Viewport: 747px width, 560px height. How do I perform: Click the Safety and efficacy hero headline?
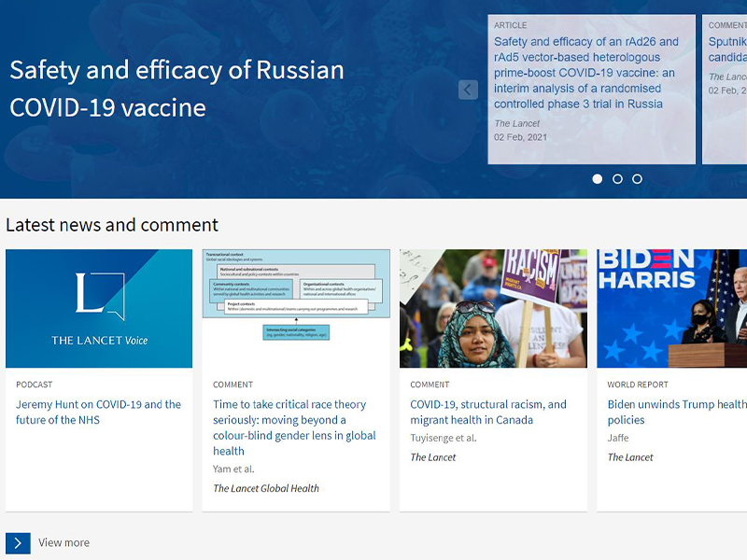[176, 89]
